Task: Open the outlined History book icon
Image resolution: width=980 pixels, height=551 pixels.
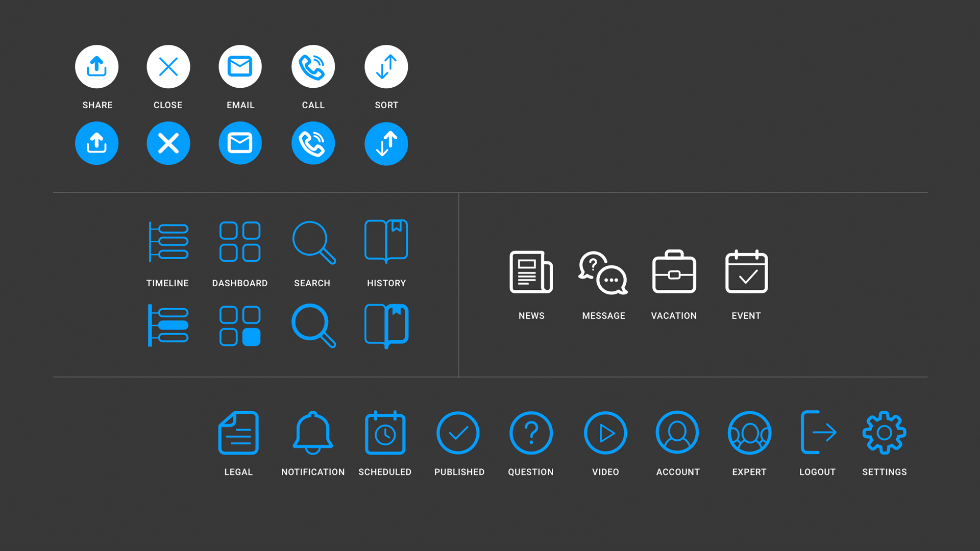Action: [386, 241]
